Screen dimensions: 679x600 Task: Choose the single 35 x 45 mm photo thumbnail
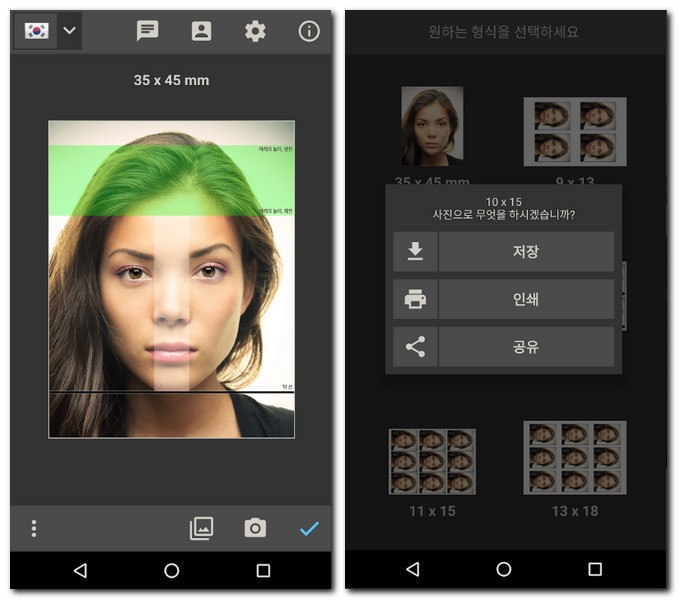click(432, 127)
